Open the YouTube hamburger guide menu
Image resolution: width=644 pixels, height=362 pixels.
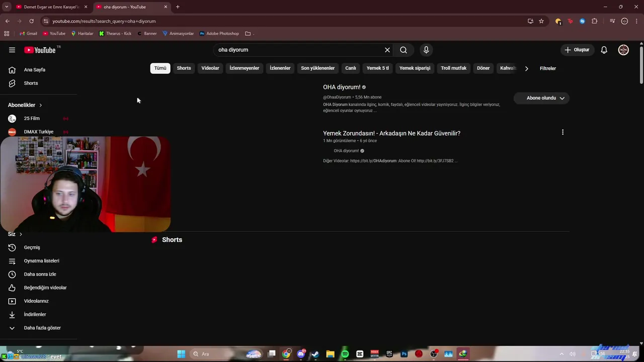point(12,50)
